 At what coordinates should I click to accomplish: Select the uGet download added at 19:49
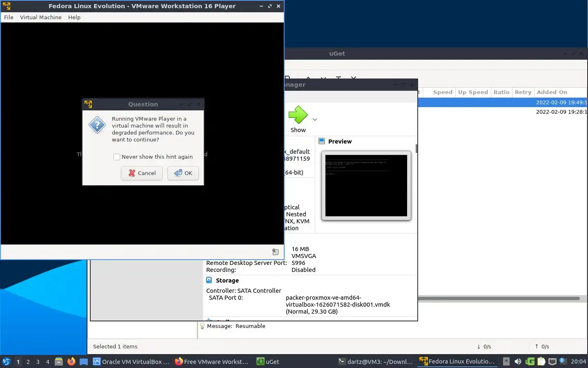[x=503, y=103]
